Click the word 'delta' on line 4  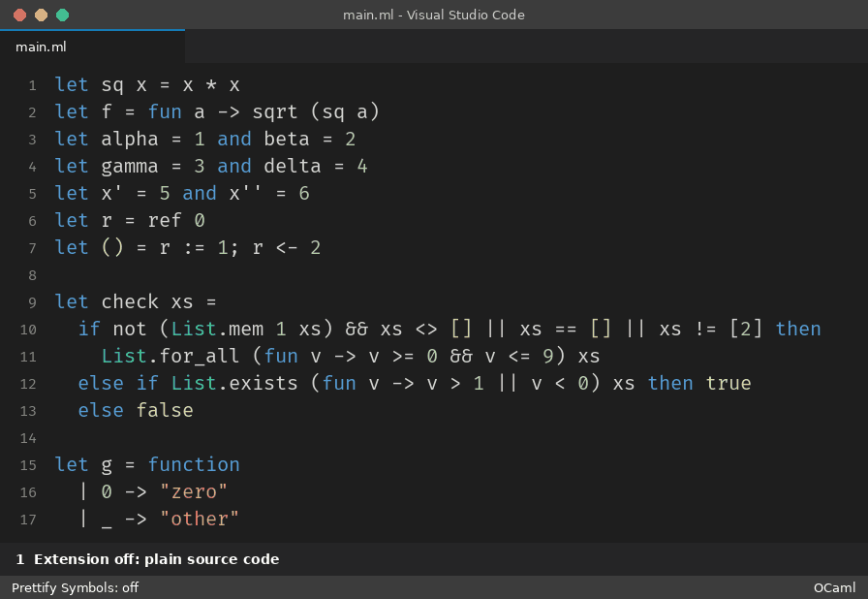pos(293,166)
